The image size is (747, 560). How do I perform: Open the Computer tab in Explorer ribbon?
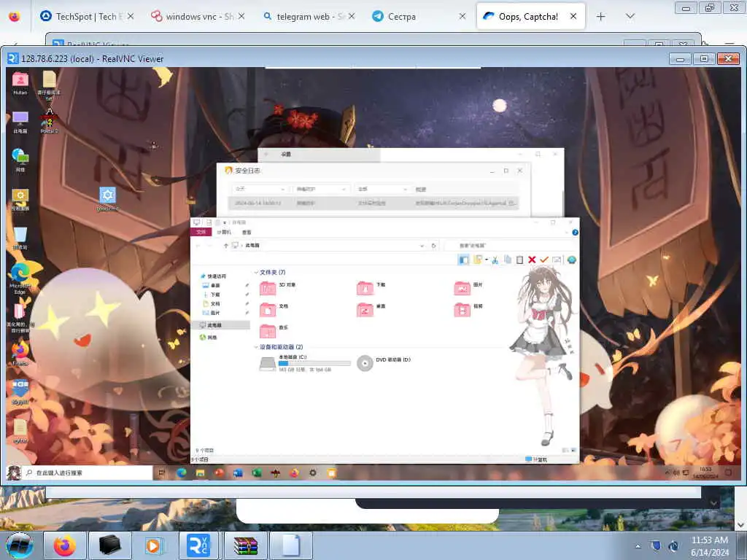pyautogui.click(x=224, y=233)
